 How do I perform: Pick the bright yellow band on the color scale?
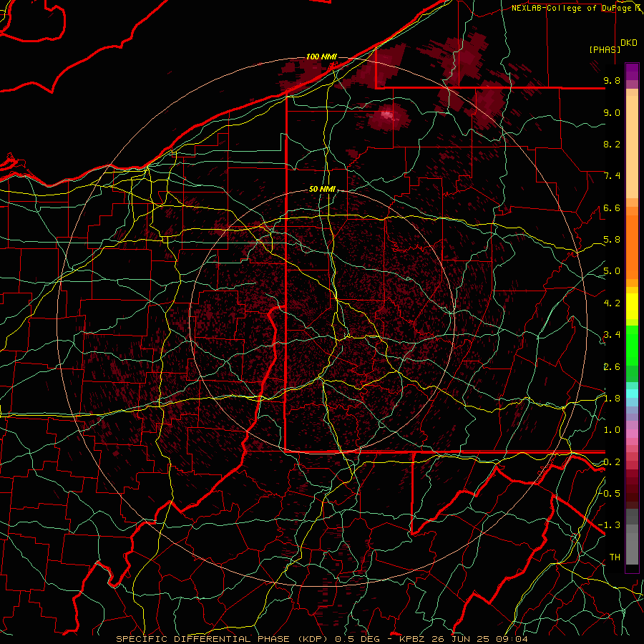(632, 306)
